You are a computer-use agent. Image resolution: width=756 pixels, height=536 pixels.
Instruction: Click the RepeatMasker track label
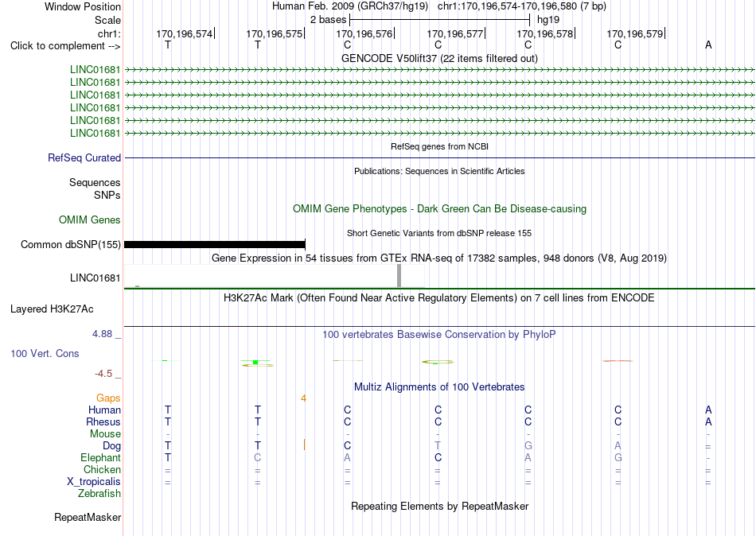(88, 517)
